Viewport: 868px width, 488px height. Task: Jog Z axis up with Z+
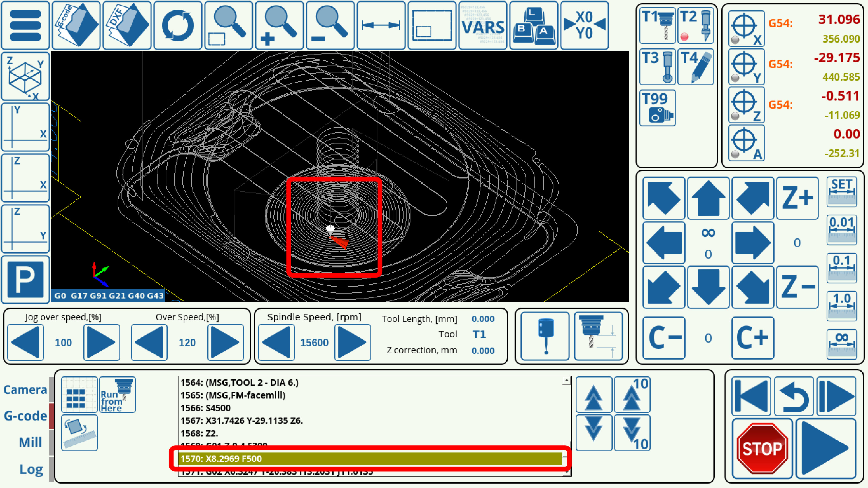click(797, 198)
